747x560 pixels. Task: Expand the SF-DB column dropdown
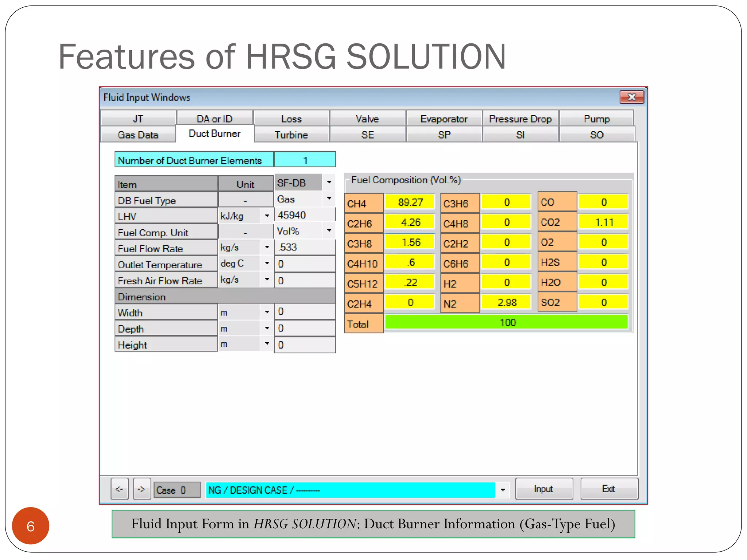pyautogui.click(x=329, y=182)
